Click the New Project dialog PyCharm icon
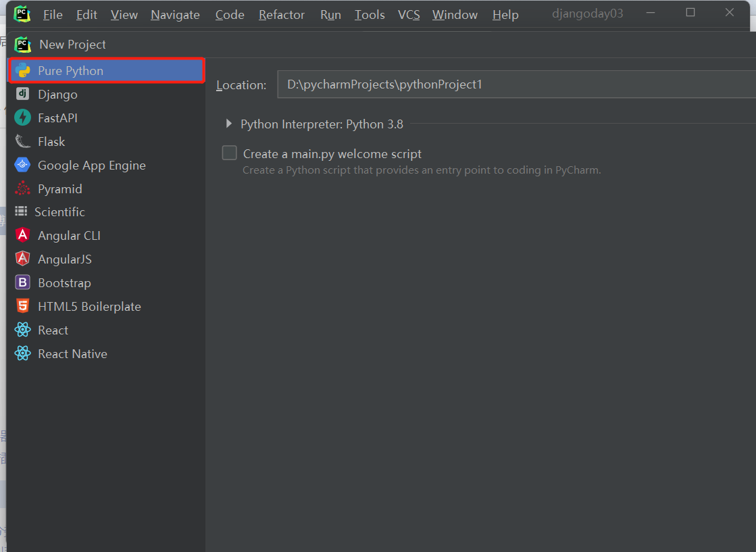 click(x=23, y=45)
